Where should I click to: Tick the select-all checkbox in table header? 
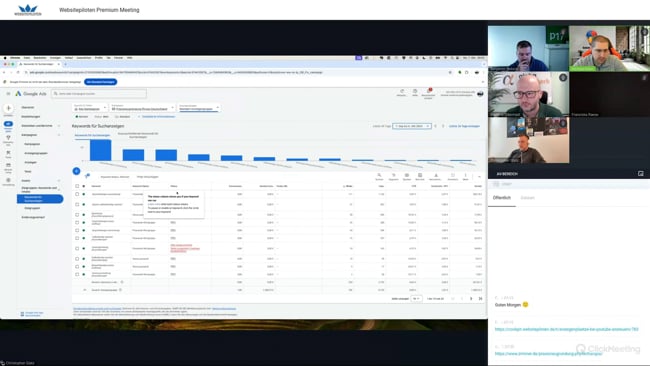[x=77, y=186]
